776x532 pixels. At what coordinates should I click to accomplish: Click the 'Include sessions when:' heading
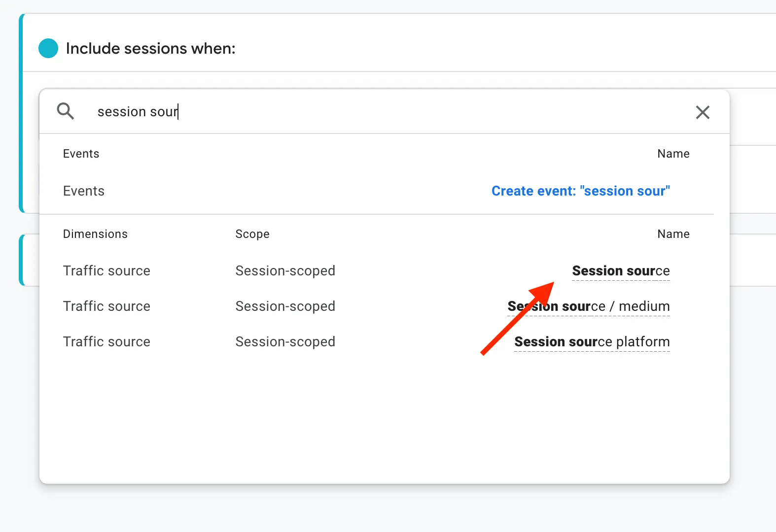150,48
